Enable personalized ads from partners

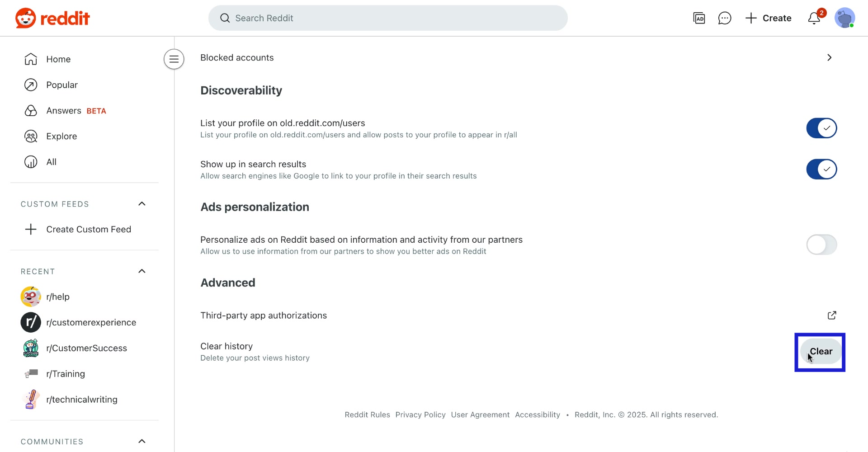pyautogui.click(x=821, y=245)
